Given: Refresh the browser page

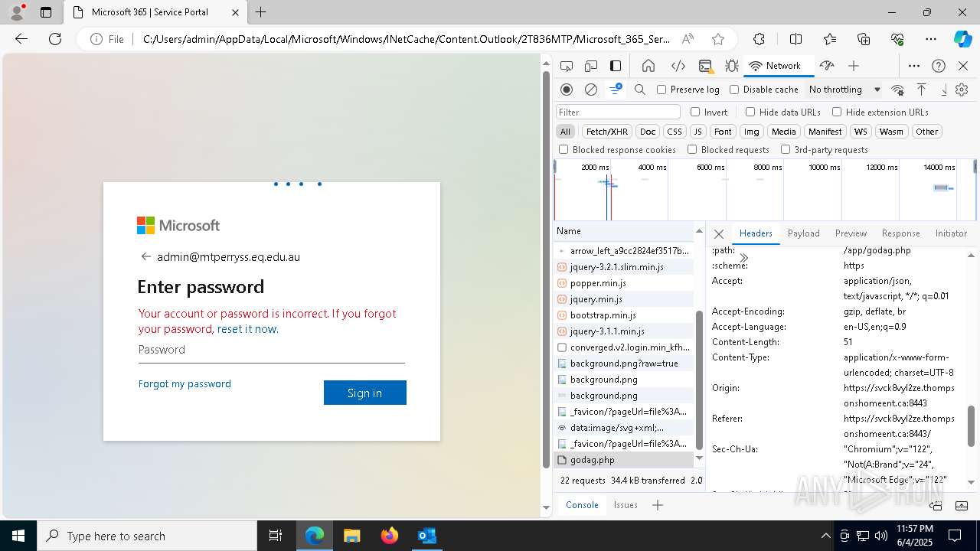Looking at the screenshot, I should pos(55,39).
